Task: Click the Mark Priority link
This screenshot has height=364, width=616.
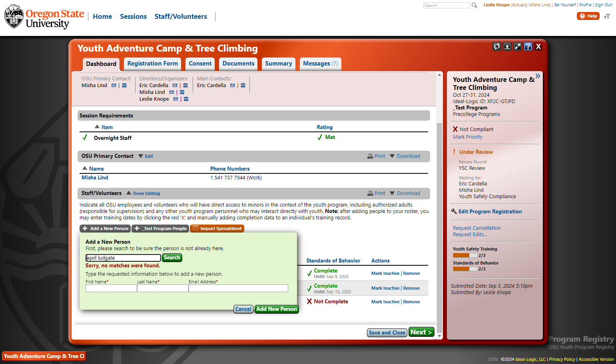Action: click(x=468, y=137)
